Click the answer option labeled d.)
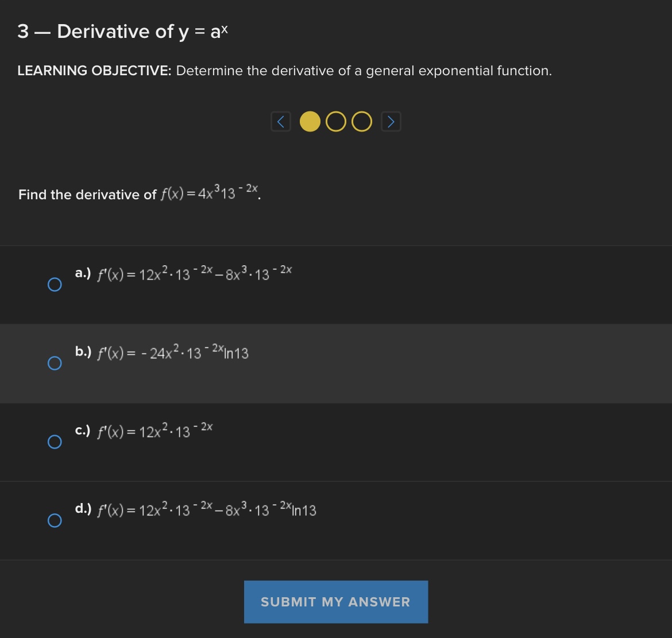The image size is (672, 638). 195,511
